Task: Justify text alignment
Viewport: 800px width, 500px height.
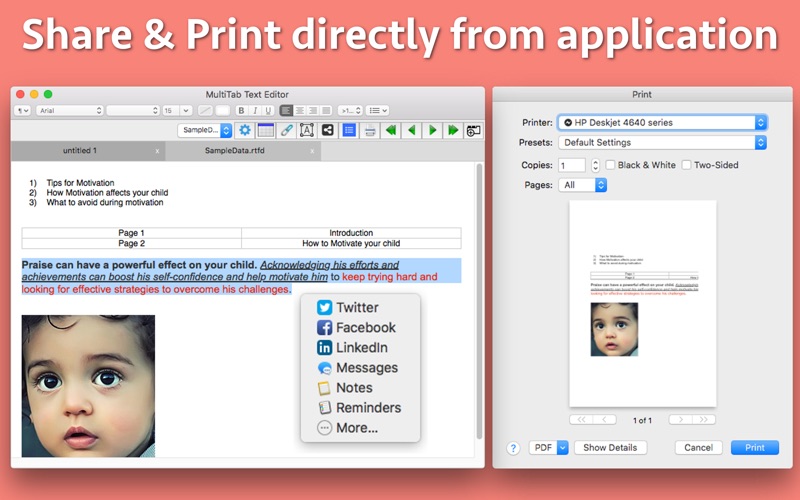Action: [x=326, y=110]
